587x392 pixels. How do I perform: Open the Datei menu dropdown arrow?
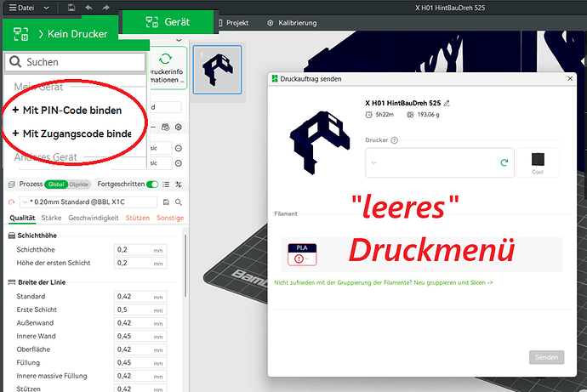point(46,8)
